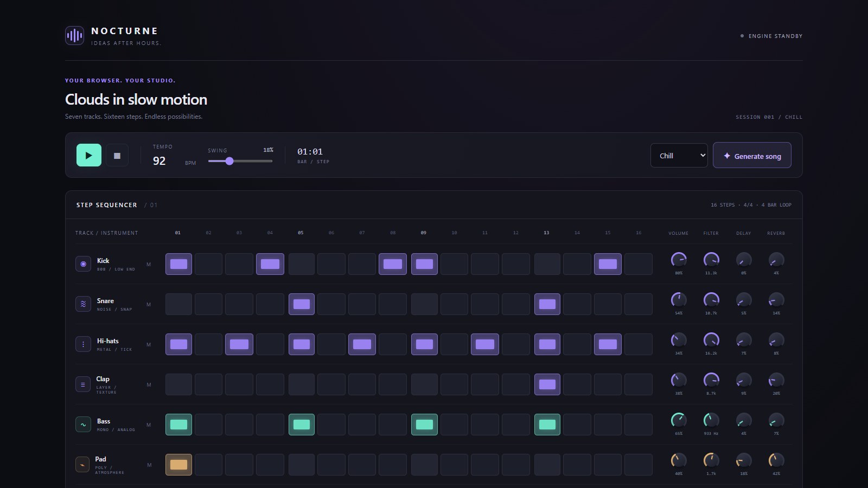
Task: Click the Hi-hats filter knob
Action: pos(711,340)
